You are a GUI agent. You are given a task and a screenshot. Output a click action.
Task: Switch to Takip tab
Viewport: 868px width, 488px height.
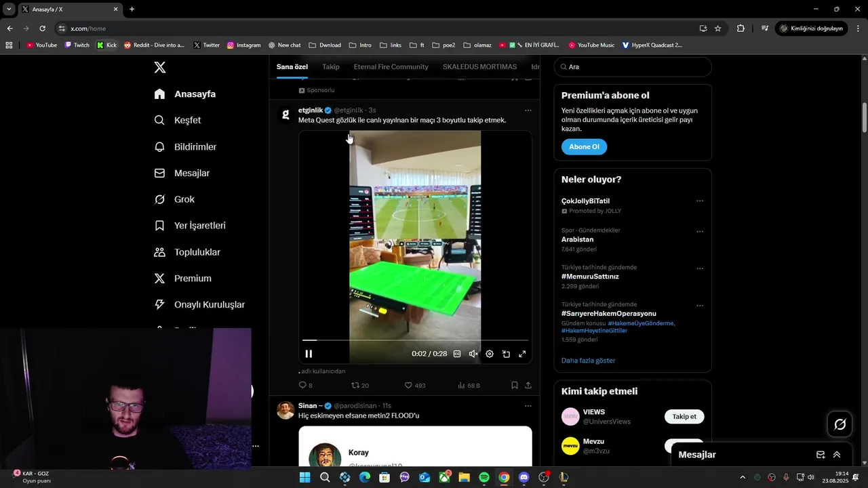[331, 66]
